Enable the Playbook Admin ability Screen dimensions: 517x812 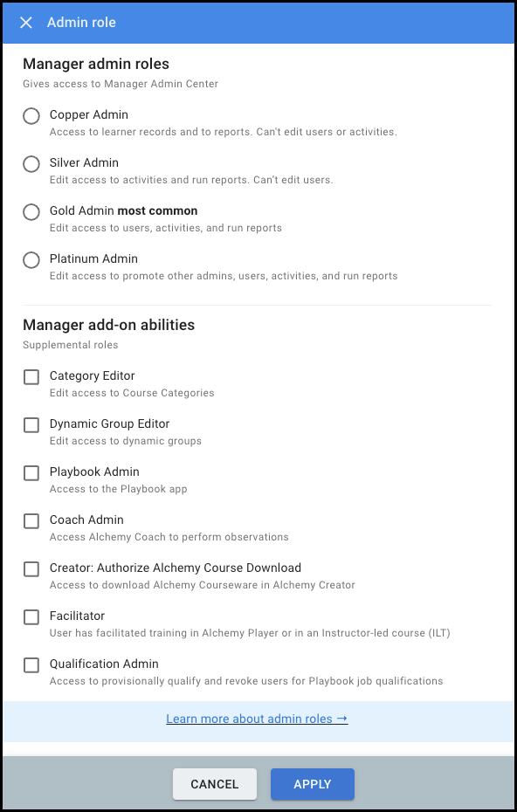click(31, 472)
